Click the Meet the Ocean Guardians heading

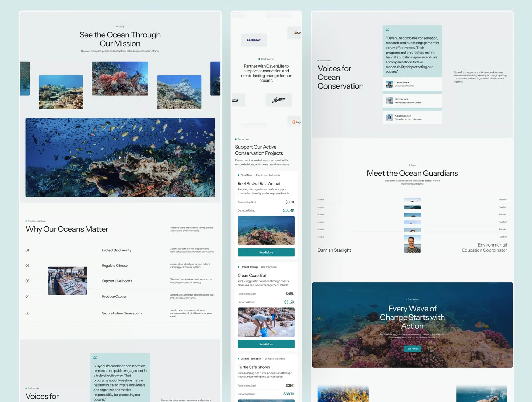(x=412, y=173)
